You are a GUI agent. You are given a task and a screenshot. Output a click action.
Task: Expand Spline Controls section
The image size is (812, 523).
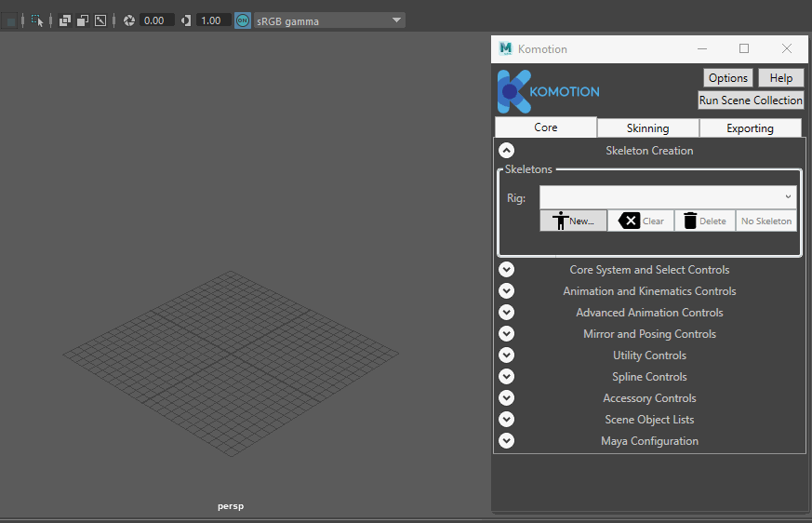[507, 376]
